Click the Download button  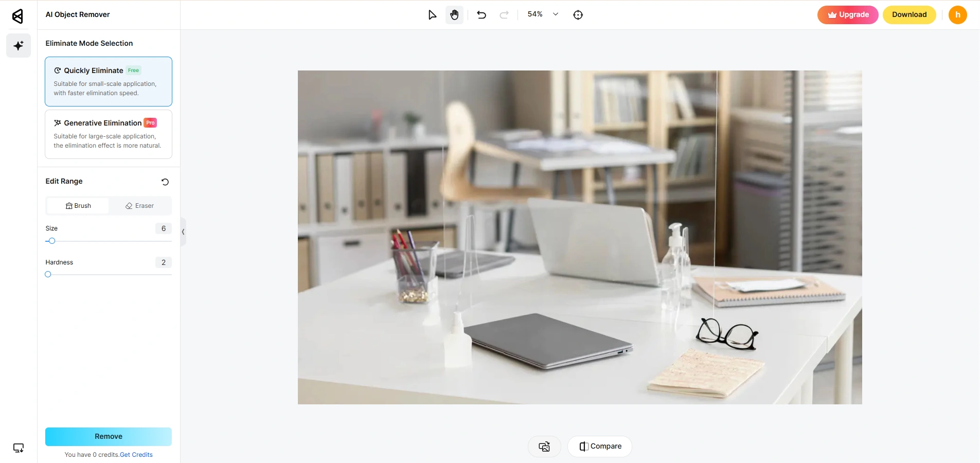click(x=909, y=15)
